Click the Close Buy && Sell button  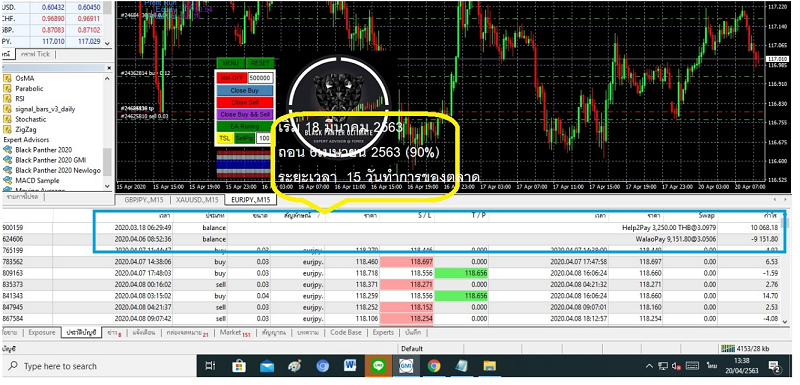pos(245,114)
